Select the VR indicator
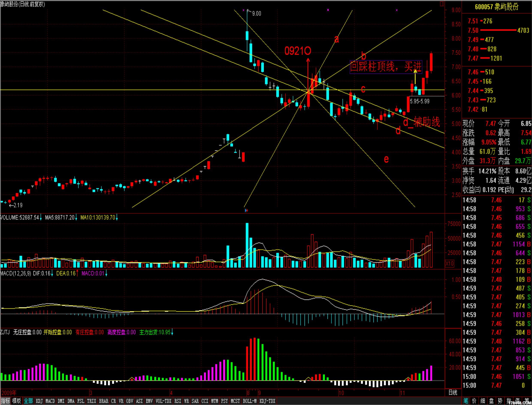This screenshot has width=532, height=405. pyautogui.click(x=121, y=401)
